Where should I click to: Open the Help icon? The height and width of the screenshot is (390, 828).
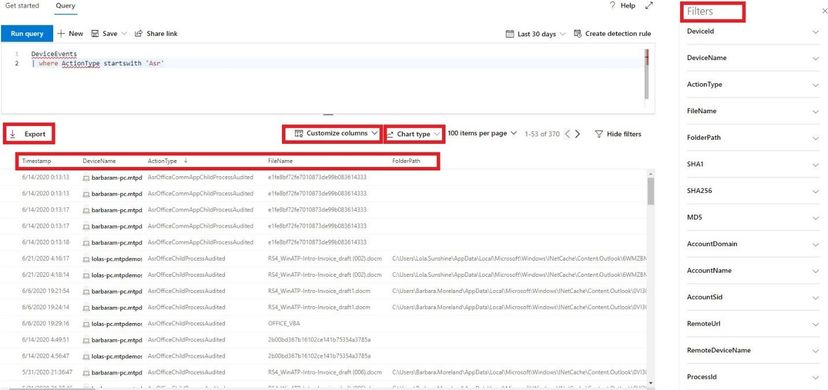[x=613, y=6]
